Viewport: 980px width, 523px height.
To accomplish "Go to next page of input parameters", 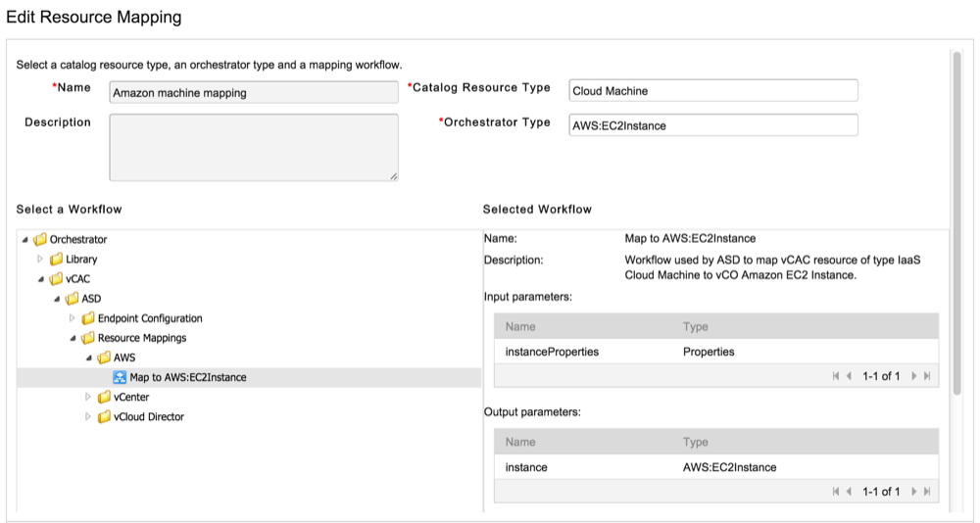I will [913, 376].
